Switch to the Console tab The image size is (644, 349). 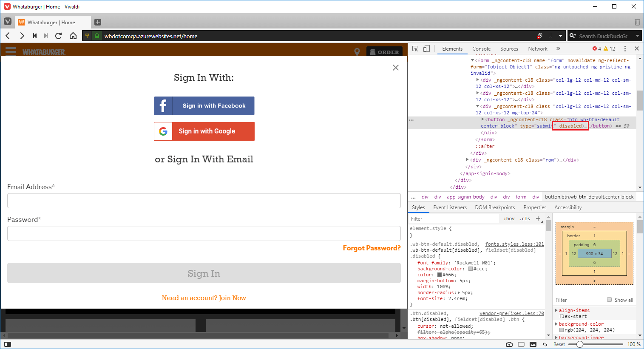(x=481, y=49)
